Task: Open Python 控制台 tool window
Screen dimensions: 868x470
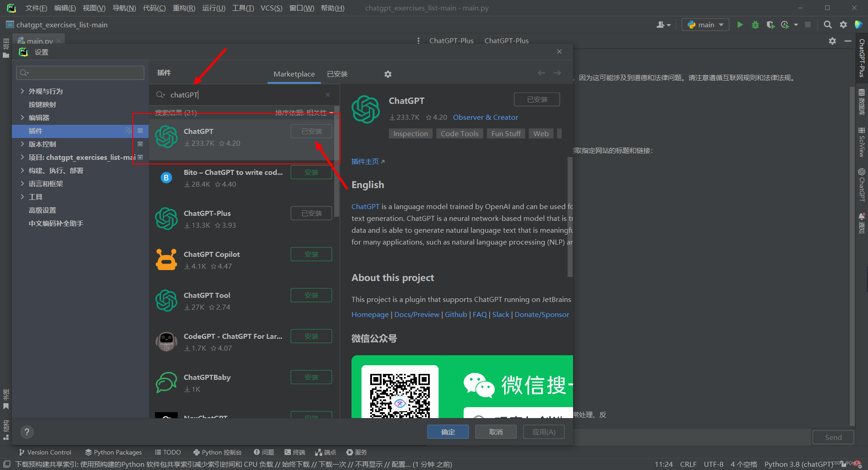Action: coord(217,452)
